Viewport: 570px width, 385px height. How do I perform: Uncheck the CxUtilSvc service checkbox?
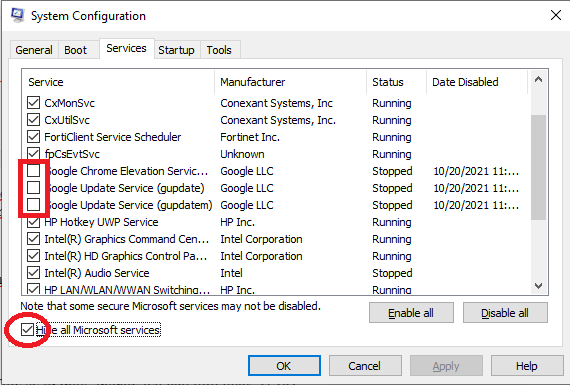coord(33,120)
